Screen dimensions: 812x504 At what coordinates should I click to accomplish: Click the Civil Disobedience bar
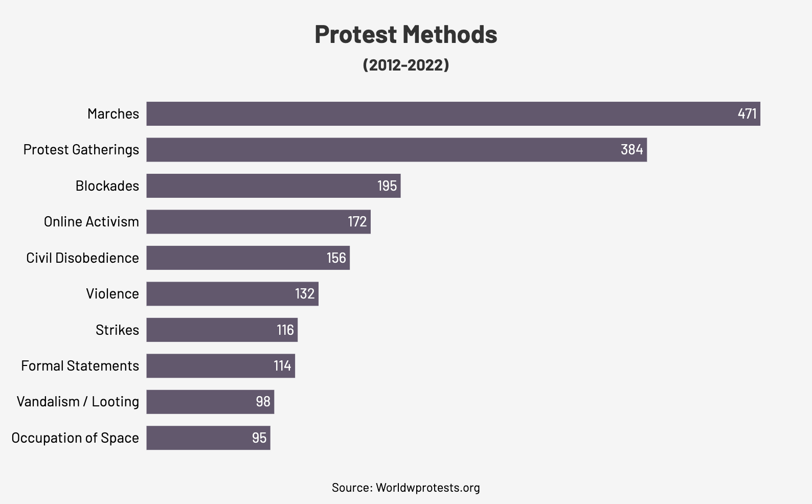[x=248, y=258]
